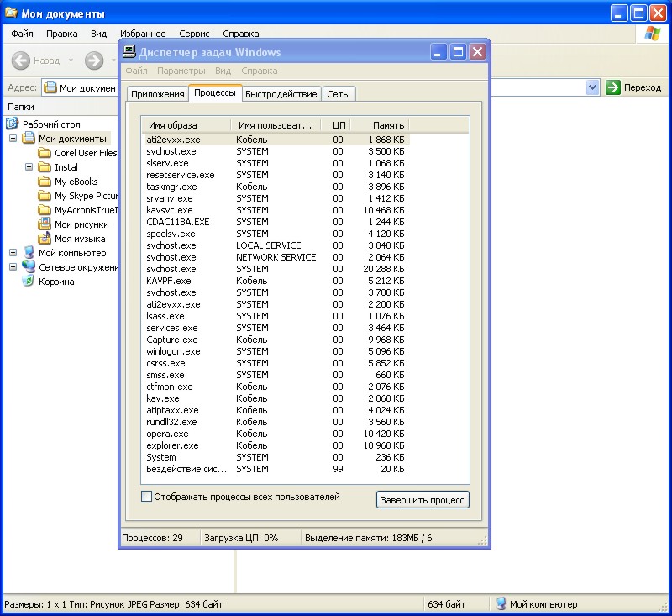Sort processes by ЦП column header
This screenshot has width=672, height=616.
[335, 125]
